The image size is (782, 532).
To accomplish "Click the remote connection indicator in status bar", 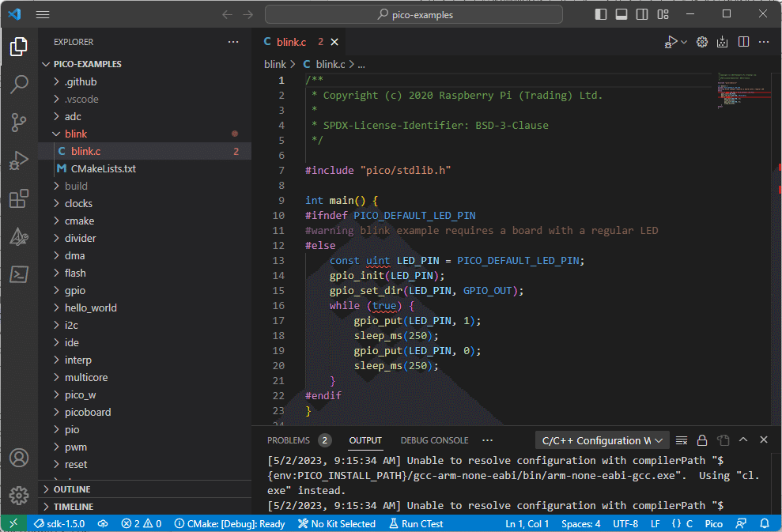I will point(12,523).
